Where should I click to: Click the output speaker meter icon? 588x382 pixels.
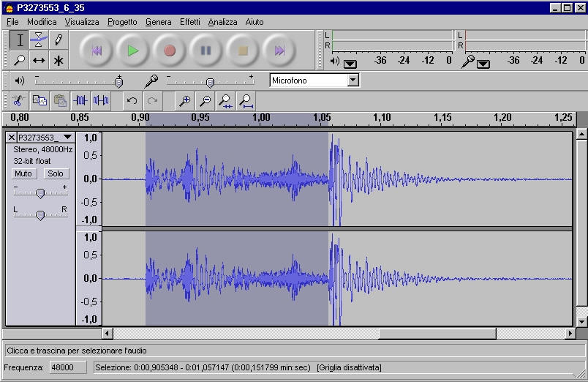tap(334, 61)
